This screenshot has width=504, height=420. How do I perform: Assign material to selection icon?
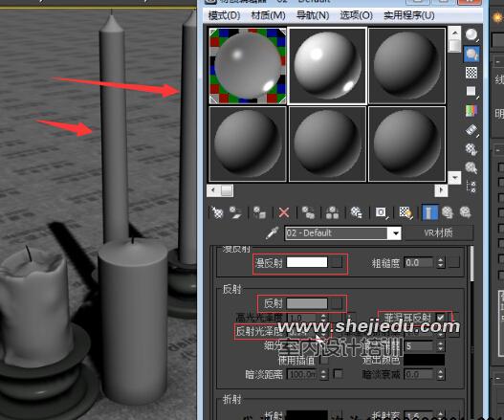(x=259, y=213)
